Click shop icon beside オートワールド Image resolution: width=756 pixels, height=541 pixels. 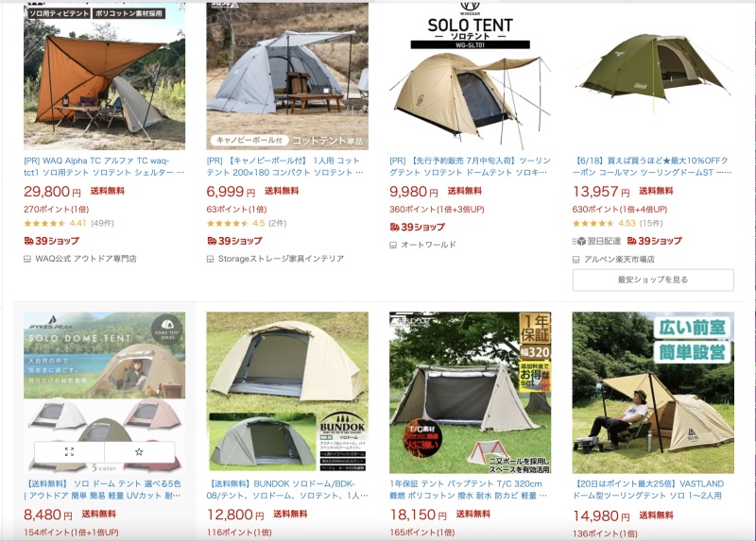[393, 245]
